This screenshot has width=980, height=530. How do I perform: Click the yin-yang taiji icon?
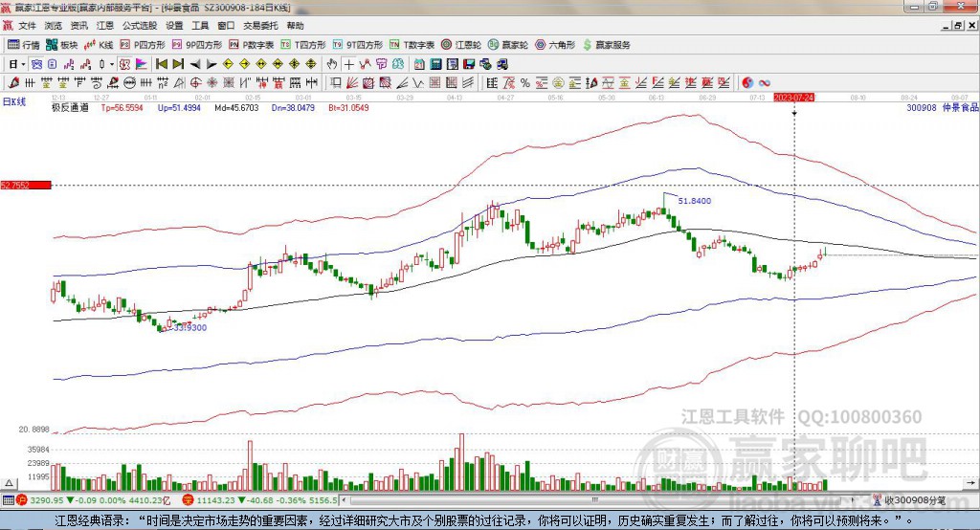(747, 82)
